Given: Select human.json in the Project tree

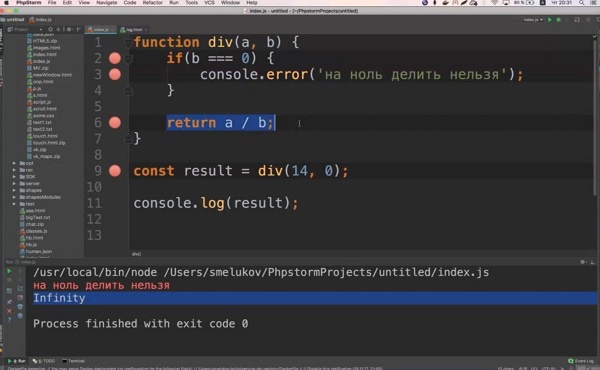Looking at the screenshot, I should pos(36,251).
